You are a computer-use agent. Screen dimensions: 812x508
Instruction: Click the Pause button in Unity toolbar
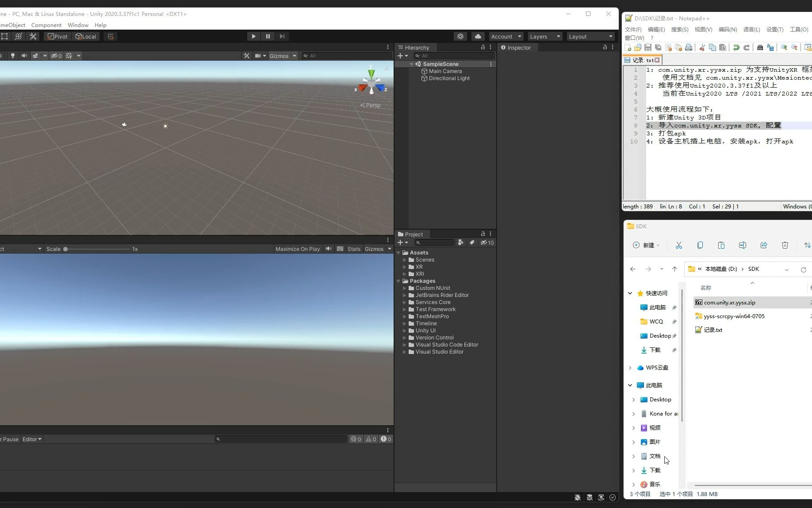click(x=268, y=36)
